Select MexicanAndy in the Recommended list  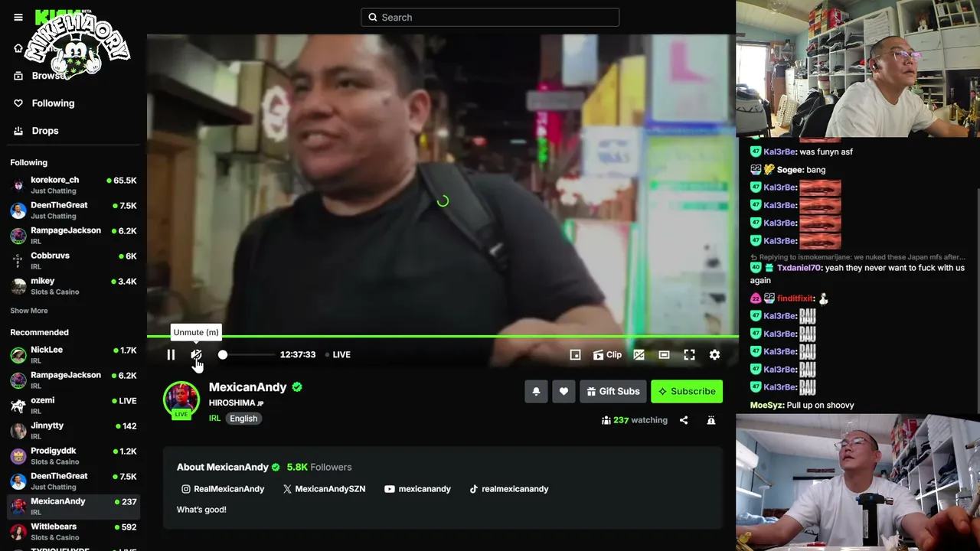73,506
